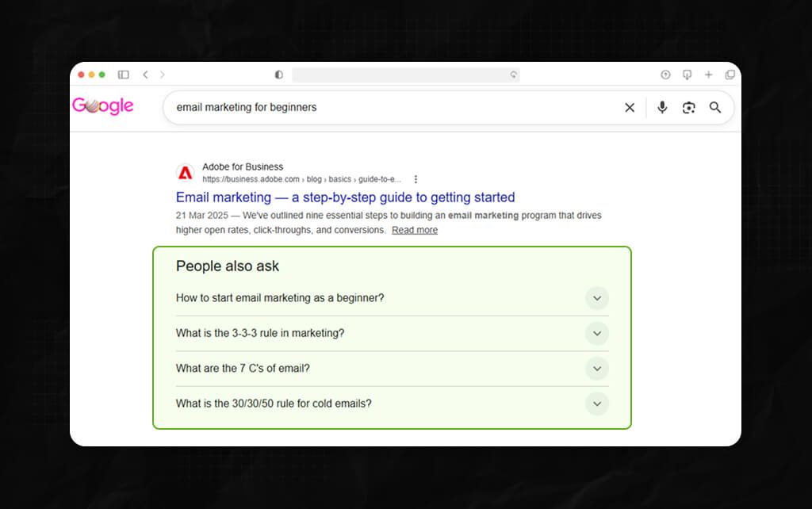Expand What are the 7 C's question
Image resolution: width=812 pixels, height=509 pixels.
click(x=597, y=369)
